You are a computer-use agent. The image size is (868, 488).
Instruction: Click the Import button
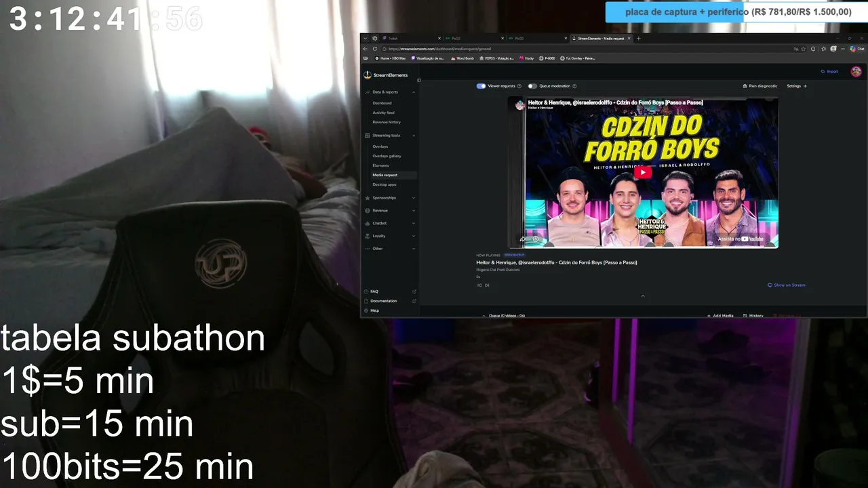click(829, 71)
